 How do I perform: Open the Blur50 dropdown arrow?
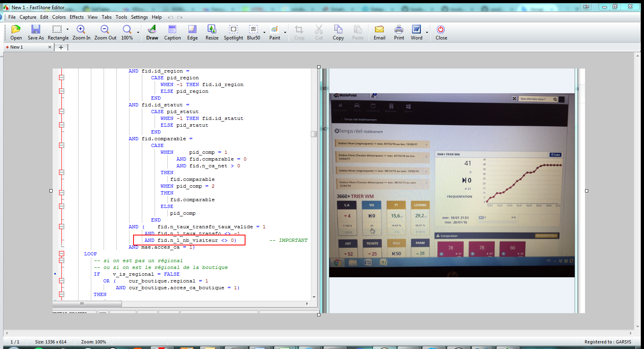click(x=264, y=32)
